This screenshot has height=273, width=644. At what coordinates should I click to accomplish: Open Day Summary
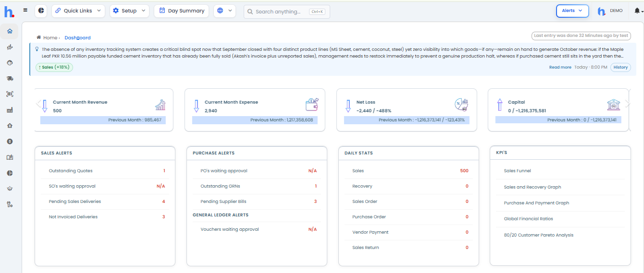point(181,11)
